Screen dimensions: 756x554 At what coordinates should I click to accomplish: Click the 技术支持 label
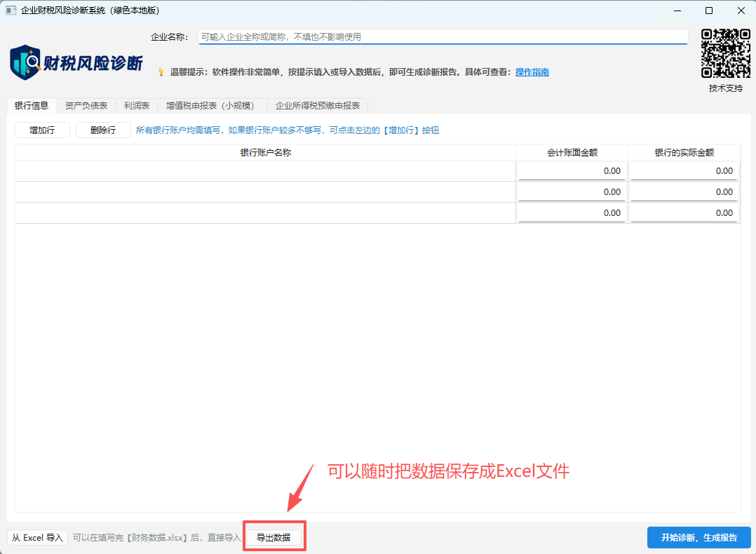726,88
